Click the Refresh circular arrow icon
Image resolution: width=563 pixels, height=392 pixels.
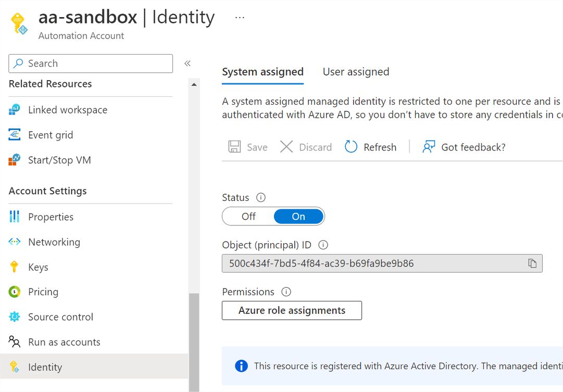pos(351,147)
